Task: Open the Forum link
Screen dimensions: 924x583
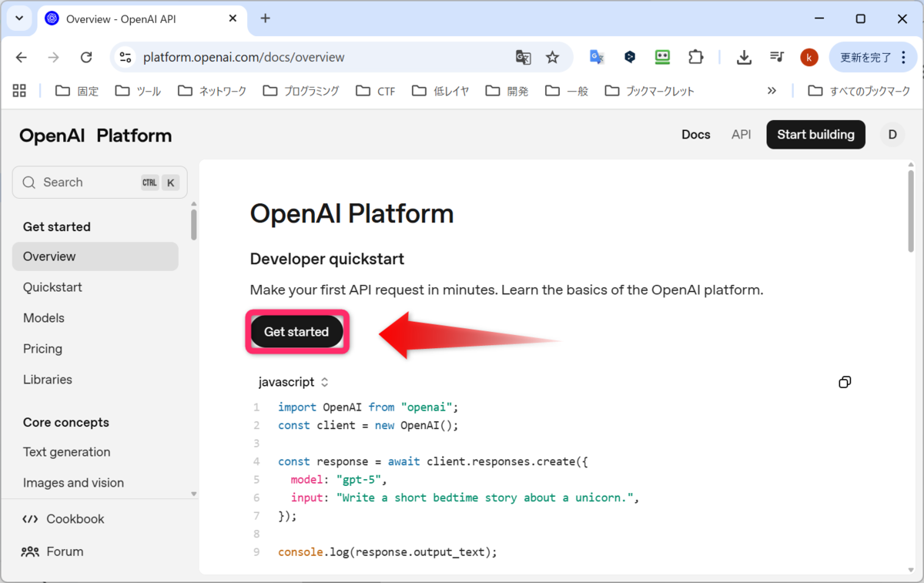Action: pos(53,551)
